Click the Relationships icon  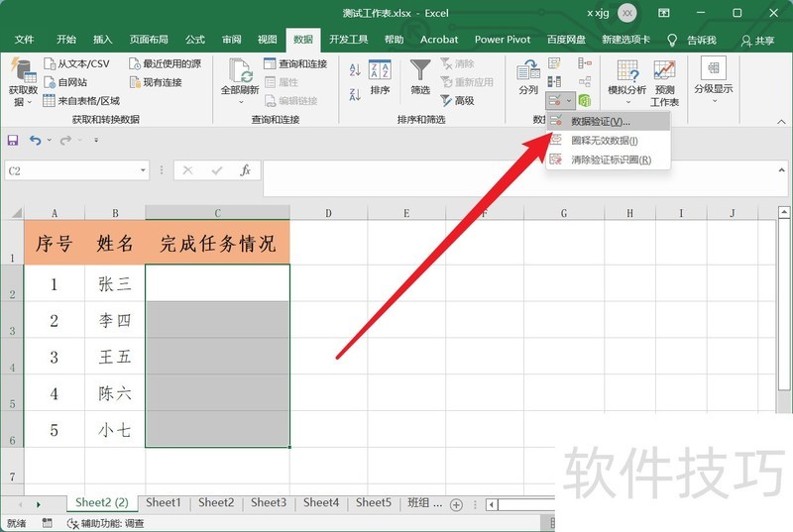tap(585, 81)
